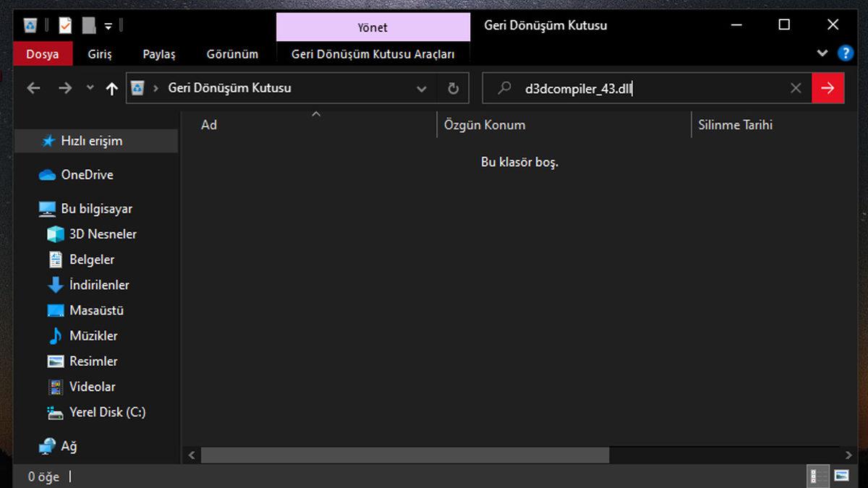
Task: Collapse the ribbon with the chevron
Action: [822, 53]
